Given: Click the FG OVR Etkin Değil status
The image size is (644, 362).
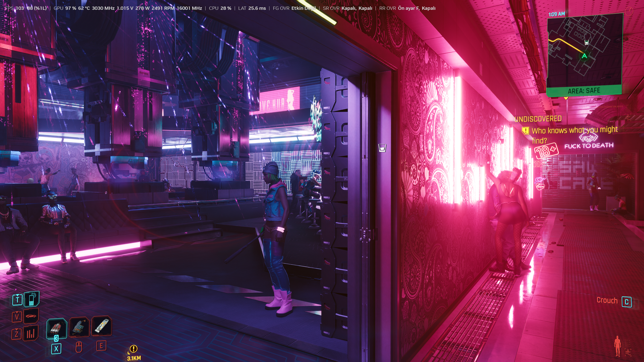Looking at the screenshot, I should tap(294, 8).
